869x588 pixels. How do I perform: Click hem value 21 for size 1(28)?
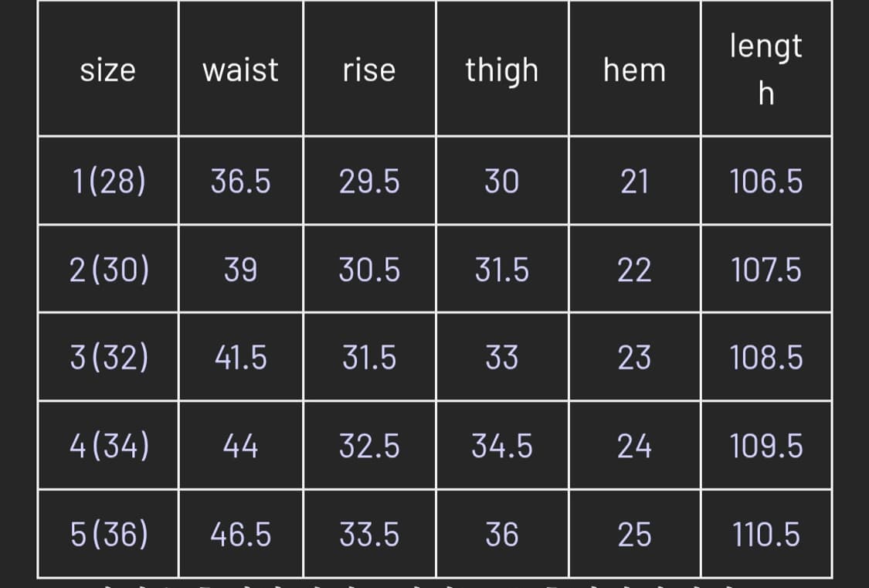pyautogui.click(x=634, y=182)
